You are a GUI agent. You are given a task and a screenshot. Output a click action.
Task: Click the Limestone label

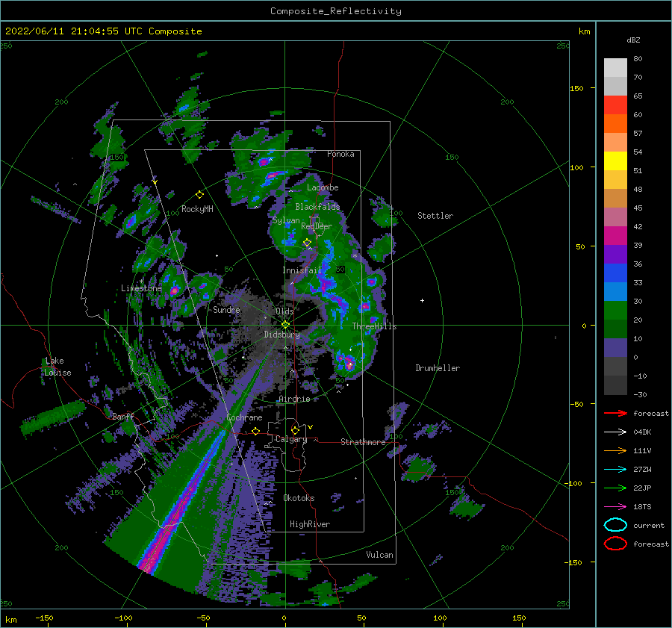pos(141,288)
